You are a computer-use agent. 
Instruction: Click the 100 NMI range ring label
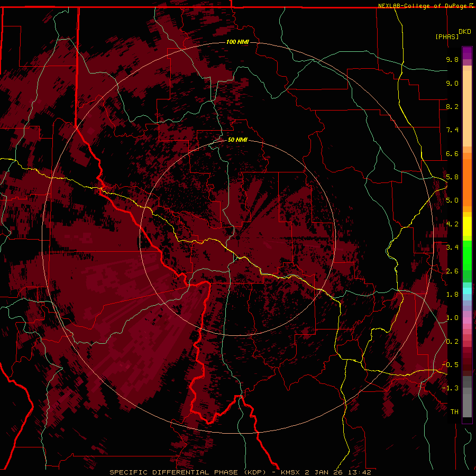[237, 42]
